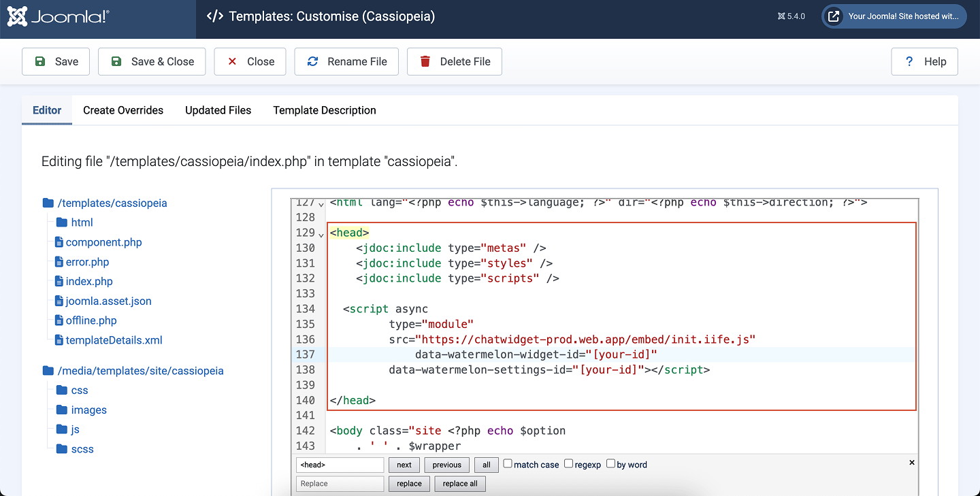Click Rename File button
The width and height of the screenshot is (980, 496).
[346, 61]
